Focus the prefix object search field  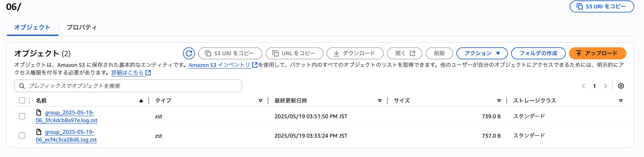point(128,86)
